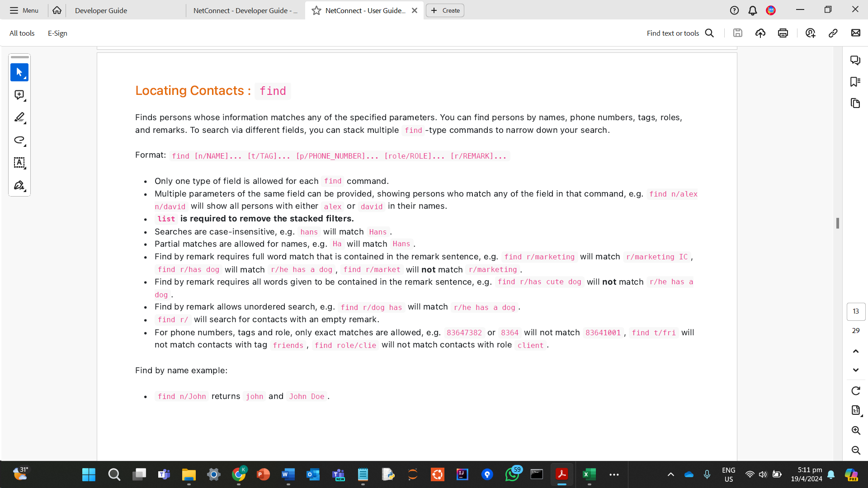868x488 pixels.
Task: Rotate the page view
Action: tap(855, 391)
